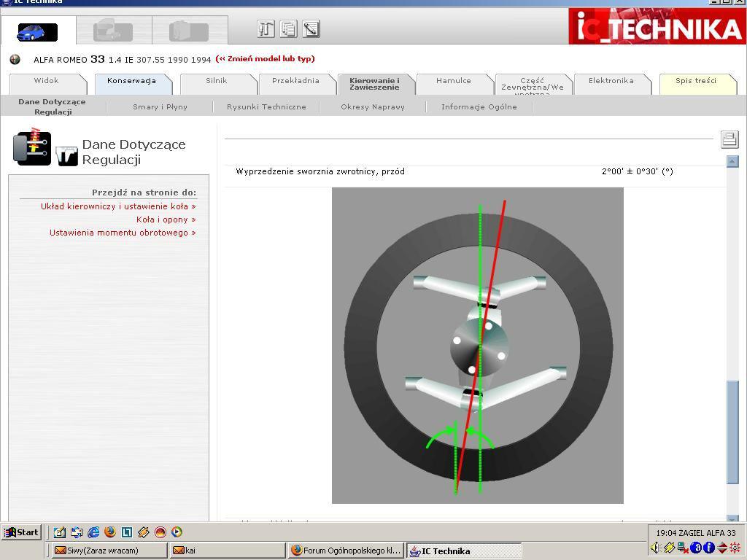
Task: Select Rysunki Techniczne submenu
Action: (266, 106)
